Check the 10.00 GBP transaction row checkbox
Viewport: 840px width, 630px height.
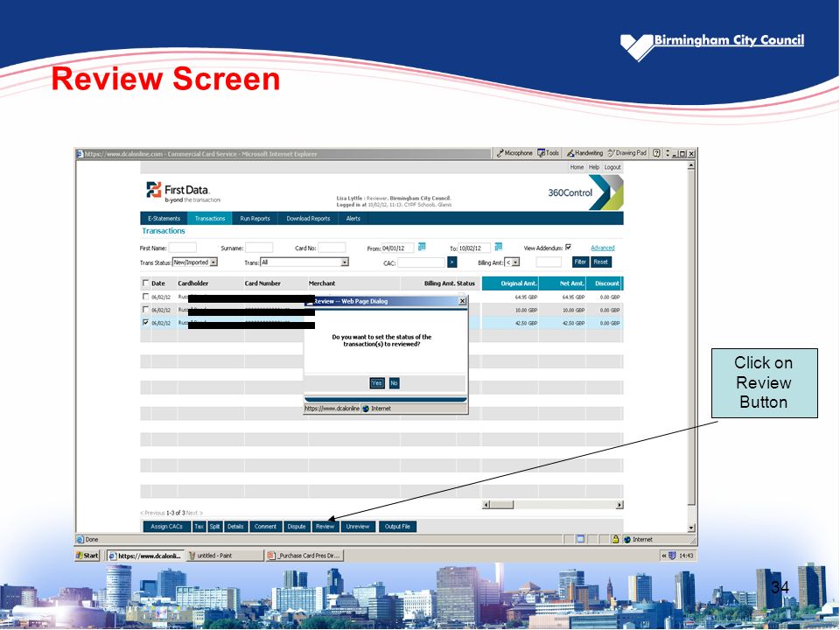tap(145, 309)
